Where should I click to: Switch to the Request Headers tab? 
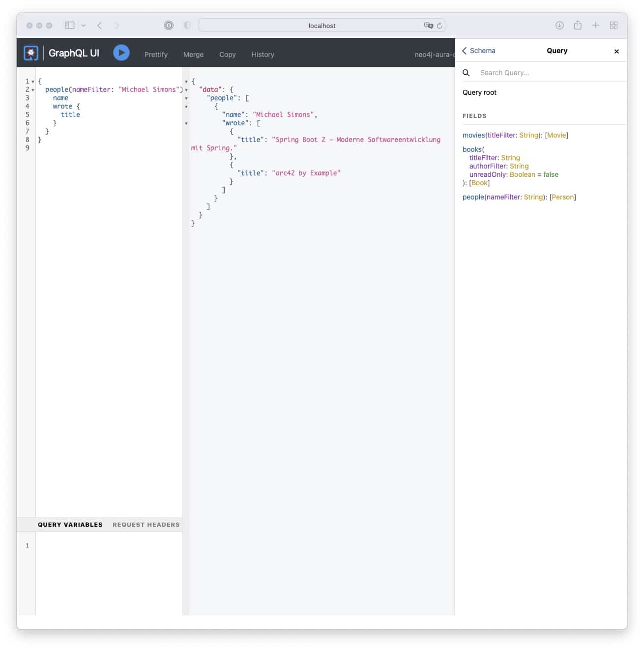point(146,525)
